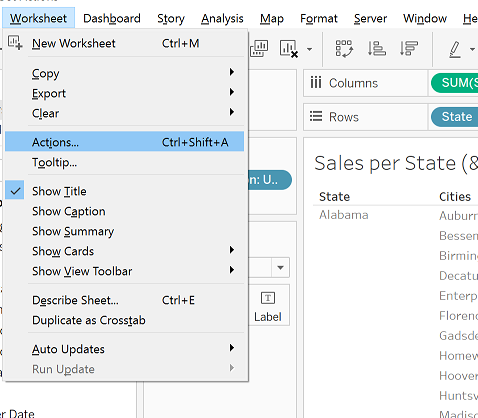This screenshot has height=418, width=478.
Task: Sort descending using the toolbar icon
Action: 409,48
